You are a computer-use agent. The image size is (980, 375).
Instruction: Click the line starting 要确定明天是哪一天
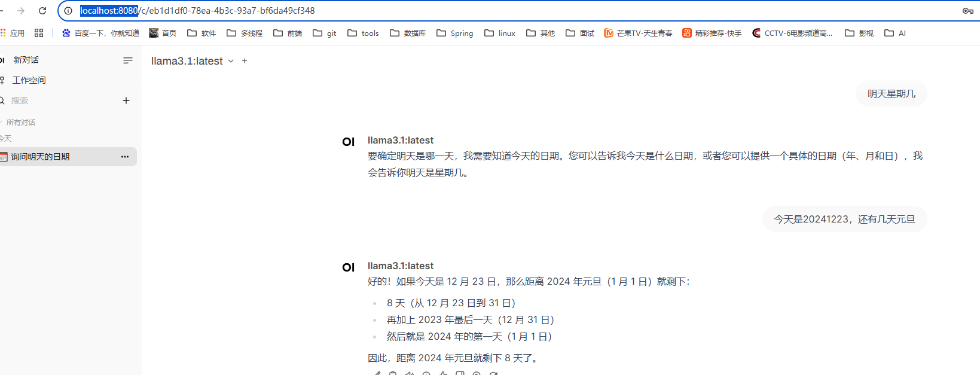645,156
